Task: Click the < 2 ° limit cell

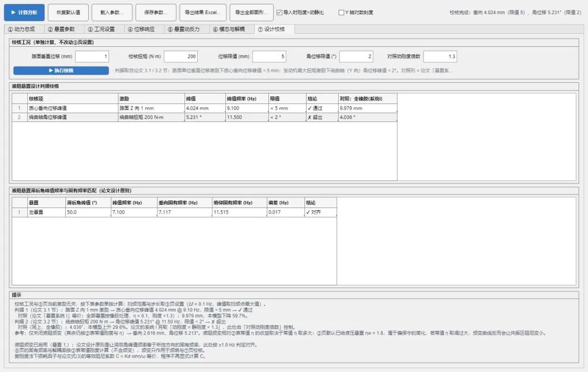Action: (287, 117)
